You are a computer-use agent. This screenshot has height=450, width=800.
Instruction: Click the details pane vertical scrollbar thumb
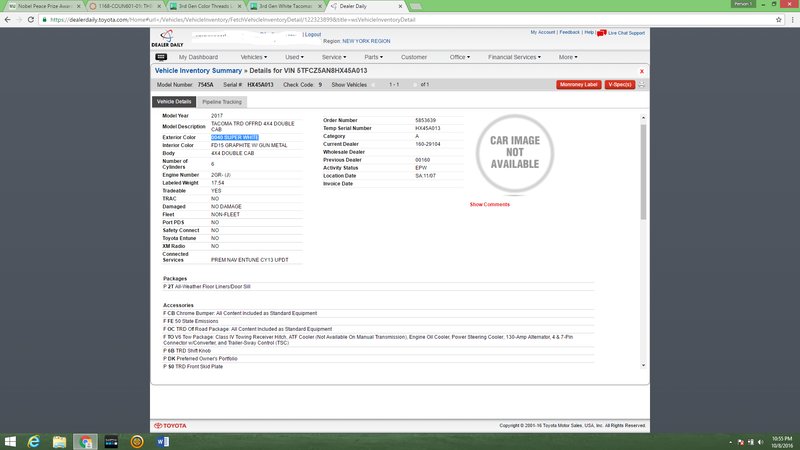coord(643,171)
